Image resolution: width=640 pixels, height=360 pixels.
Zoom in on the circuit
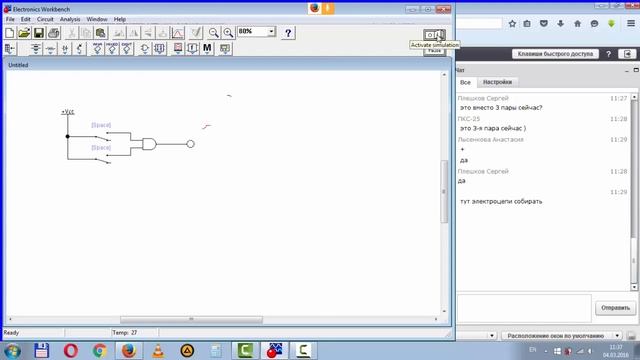[228, 33]
